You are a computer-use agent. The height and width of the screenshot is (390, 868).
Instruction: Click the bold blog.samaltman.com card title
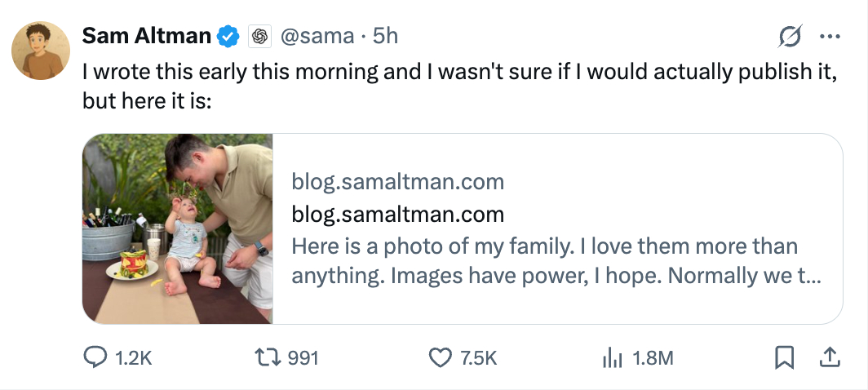397,215
